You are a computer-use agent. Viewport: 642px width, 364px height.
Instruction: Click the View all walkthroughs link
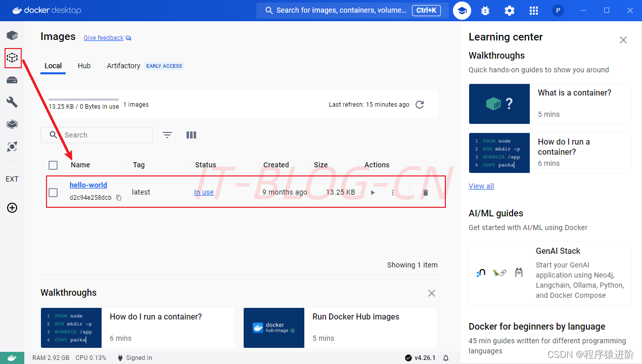(x=481, y=186)
